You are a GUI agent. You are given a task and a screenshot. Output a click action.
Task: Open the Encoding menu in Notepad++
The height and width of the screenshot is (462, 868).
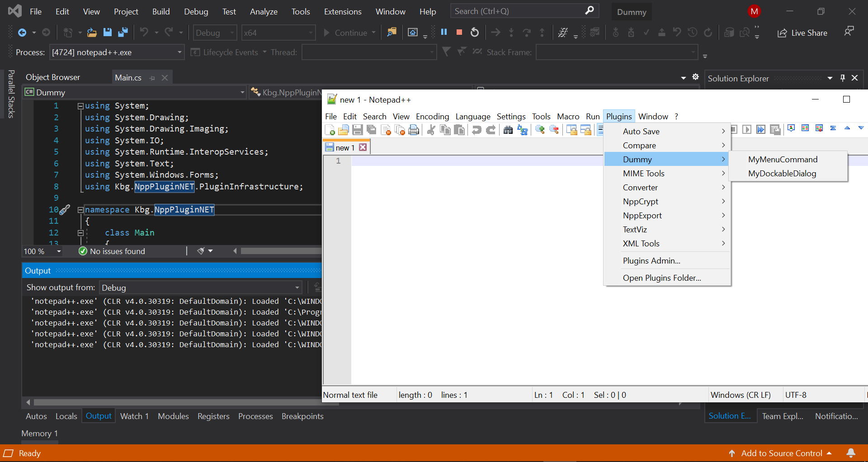pos(432,116)
